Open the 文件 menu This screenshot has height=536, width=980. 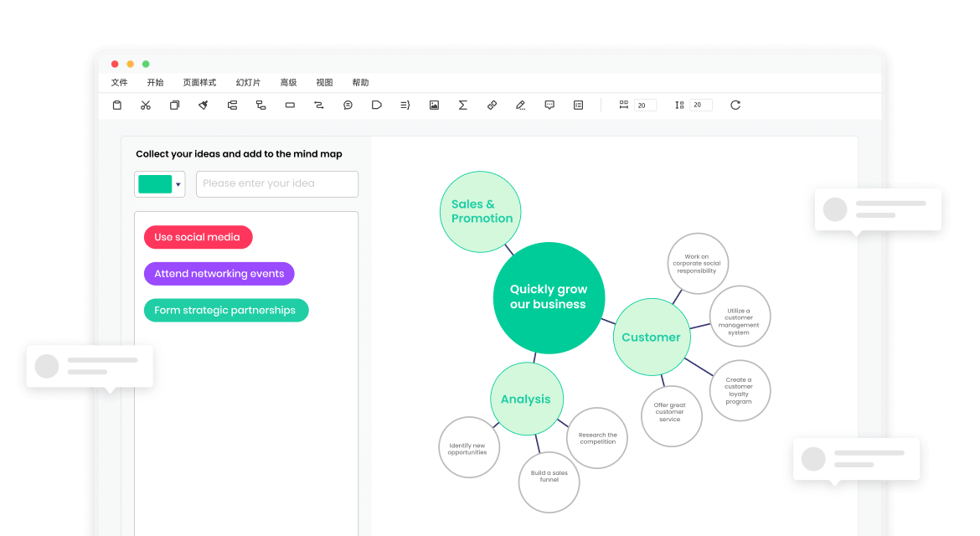pos(120,82)
